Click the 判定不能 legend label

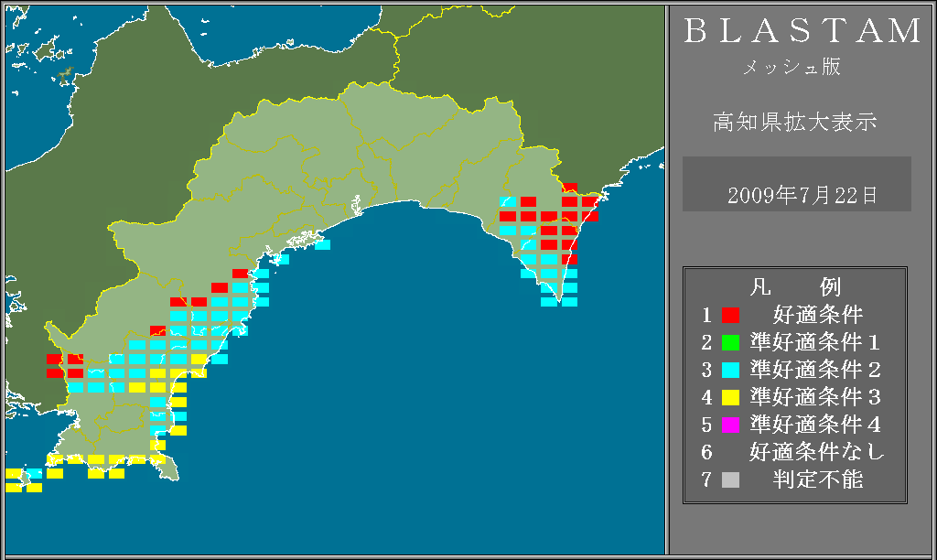click(817, 479)
